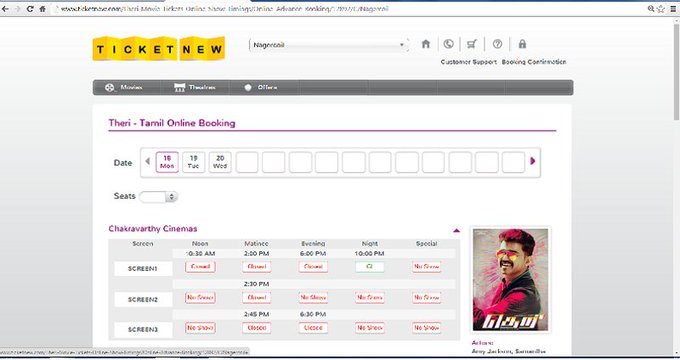The width and height of the screenshot is (680, 360).
Task: Click SCREEN1 6:00 PM Closed button
Action: [313, 267]
